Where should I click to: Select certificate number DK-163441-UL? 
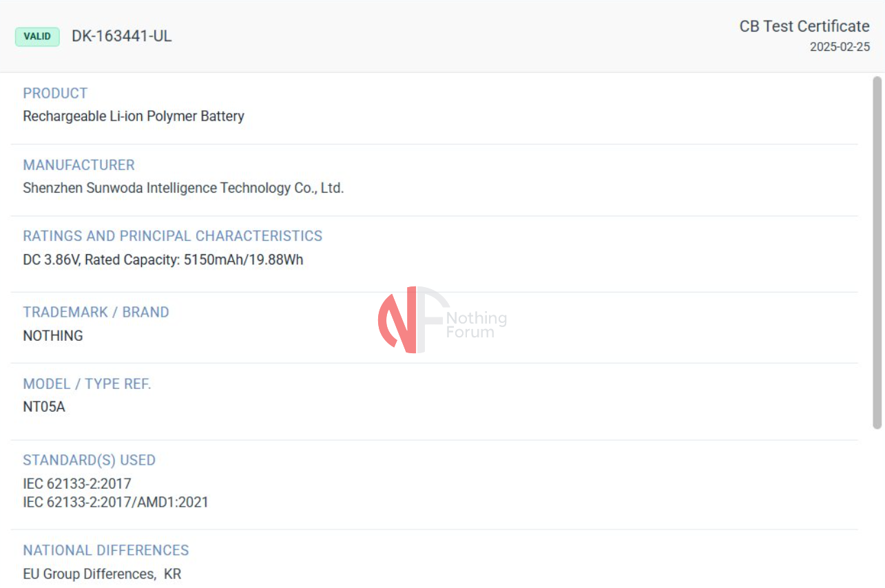(x=122, y=36)
